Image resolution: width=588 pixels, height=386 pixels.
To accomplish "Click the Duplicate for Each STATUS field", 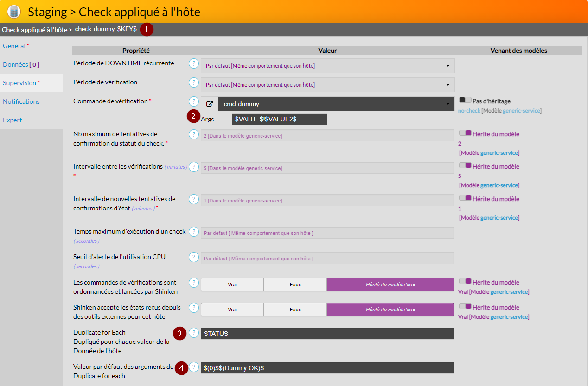I will 327,334.
